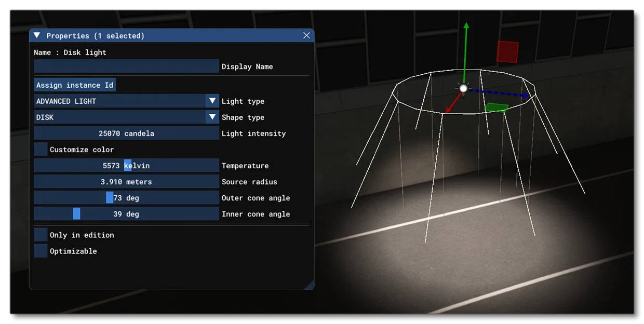The width and height of the screenshot is (644, 324).
Task: Open the Shape type dropdown arrow
Action: [212, 117]
